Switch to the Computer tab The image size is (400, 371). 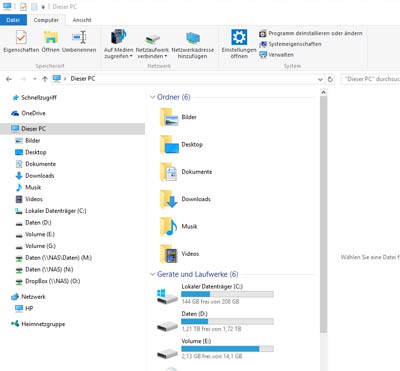pos(46,20)
